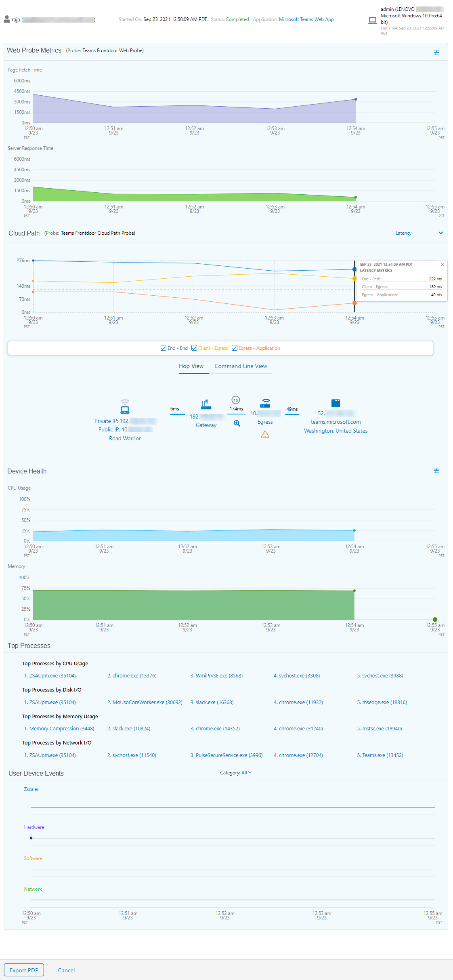
Task: Open Web Probe Metrics filter settings icon
Action: (x=436, y=53)
